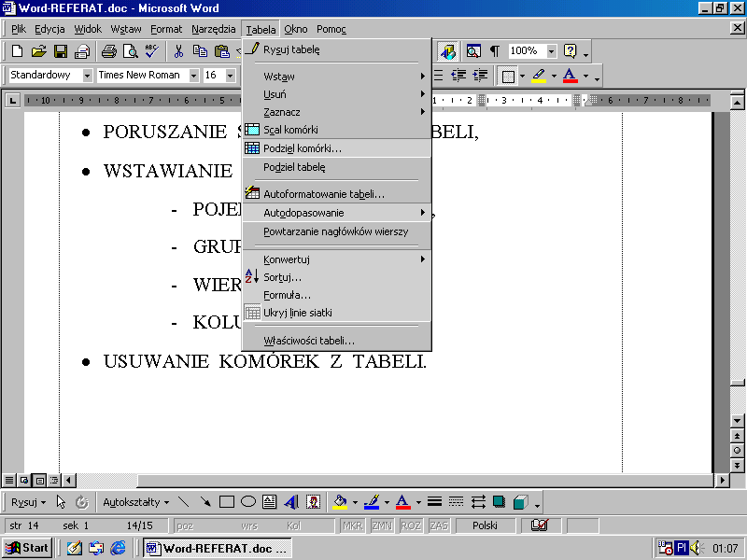Open the Print Preview tool
Image resolution: width=747 pixels, height=560 pixels.
point(131,51)
